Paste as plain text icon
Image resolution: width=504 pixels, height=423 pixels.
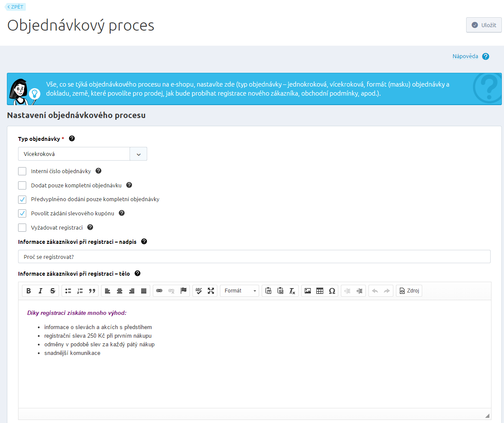tap(269, 291)
